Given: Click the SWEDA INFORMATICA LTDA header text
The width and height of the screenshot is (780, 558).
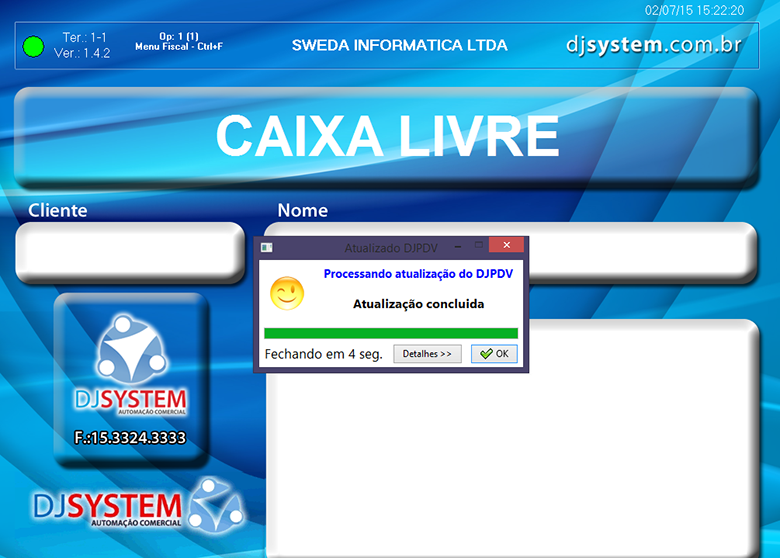Looking at the screenshot, I should coord(399,46).
